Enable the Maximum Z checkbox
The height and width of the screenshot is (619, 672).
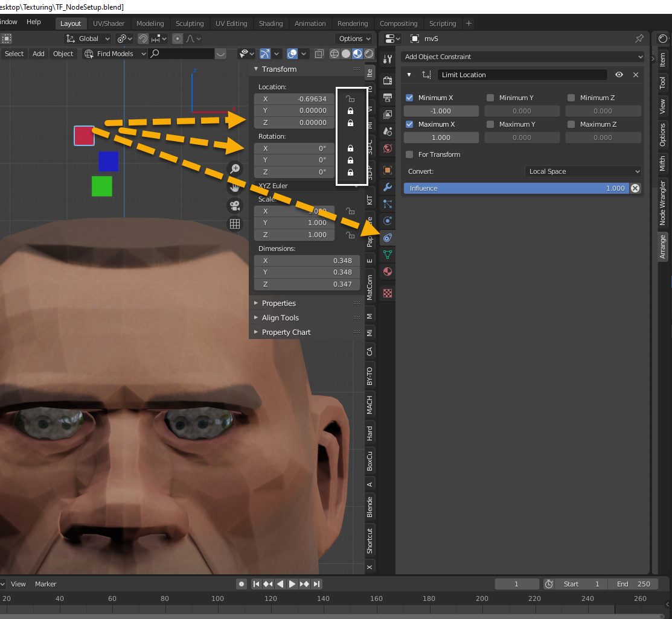click(571, 124)
